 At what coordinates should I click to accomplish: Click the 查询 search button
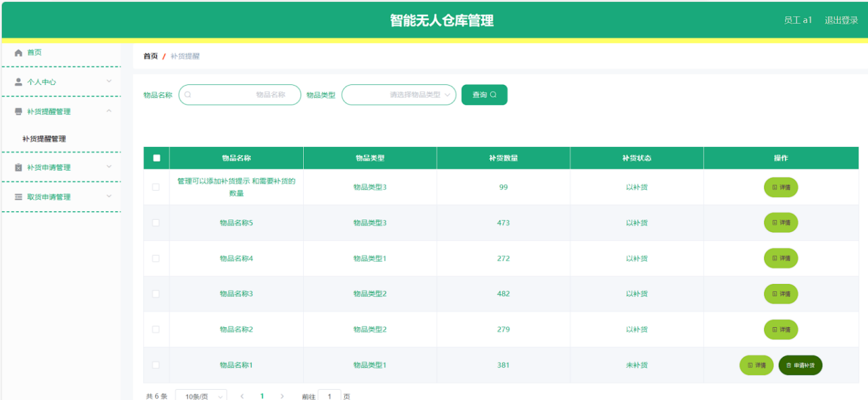484,95
